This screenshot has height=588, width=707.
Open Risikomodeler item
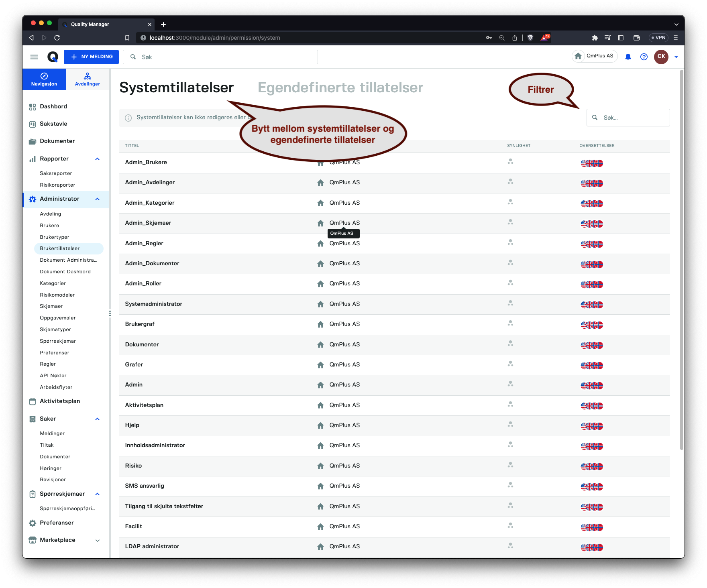(57, 295)
